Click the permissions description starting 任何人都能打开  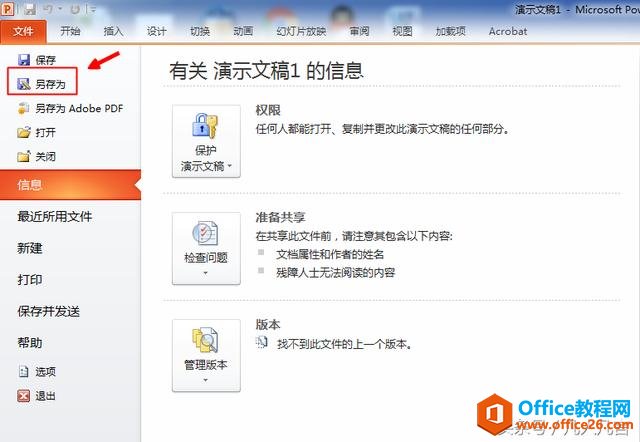tap(382, 129)
